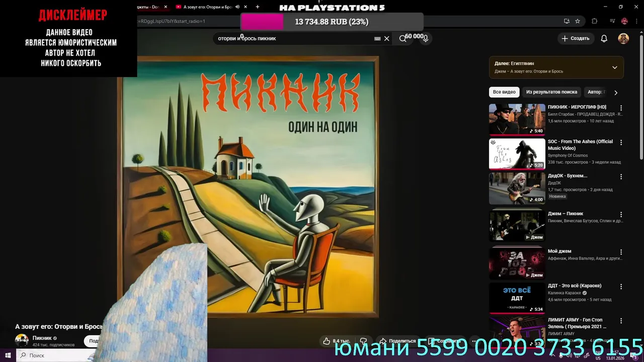Select the 'Автор:' filter chip

point(596,92)
